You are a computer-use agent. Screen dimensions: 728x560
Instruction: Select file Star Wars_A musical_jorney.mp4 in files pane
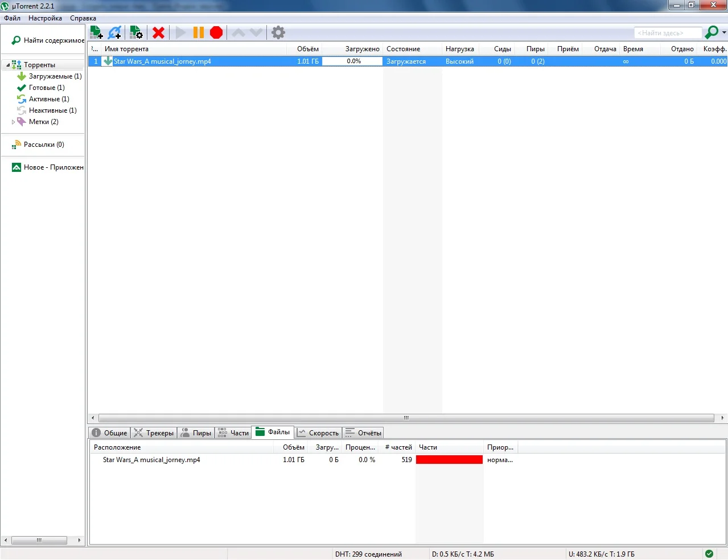pyautogui.click(x=151, y=460)
